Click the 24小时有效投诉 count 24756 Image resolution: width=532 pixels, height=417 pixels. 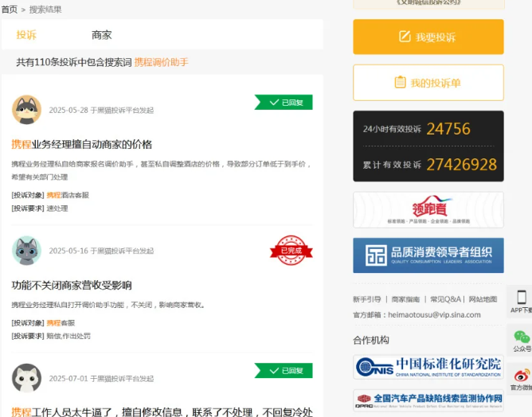pyautogui.click(x=448, y=129)
